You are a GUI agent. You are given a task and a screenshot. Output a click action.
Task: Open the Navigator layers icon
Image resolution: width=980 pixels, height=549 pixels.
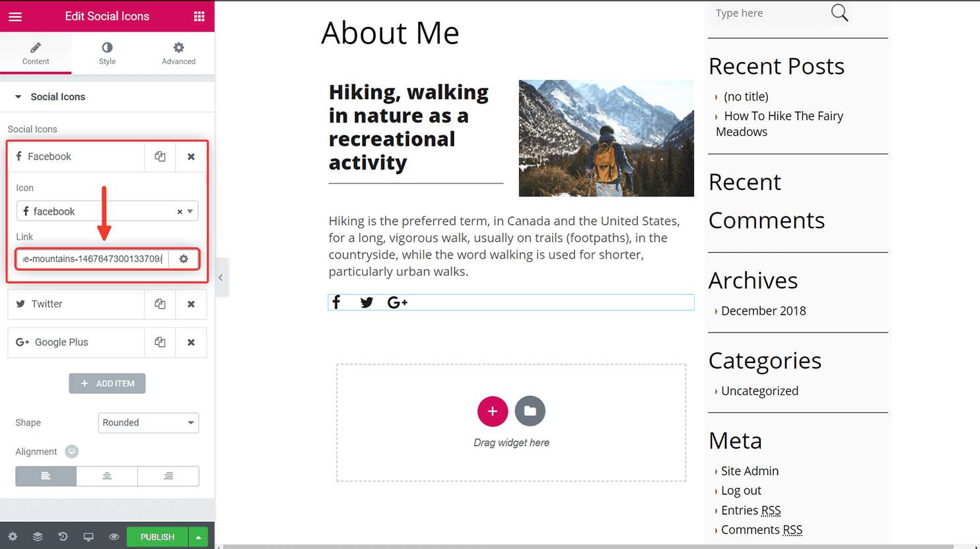tap(38, 537)
